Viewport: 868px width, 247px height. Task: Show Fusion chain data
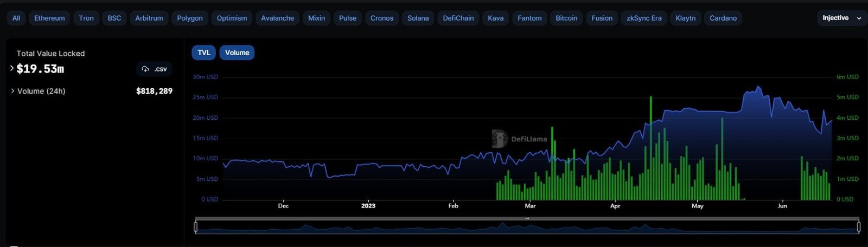(602, 18)
